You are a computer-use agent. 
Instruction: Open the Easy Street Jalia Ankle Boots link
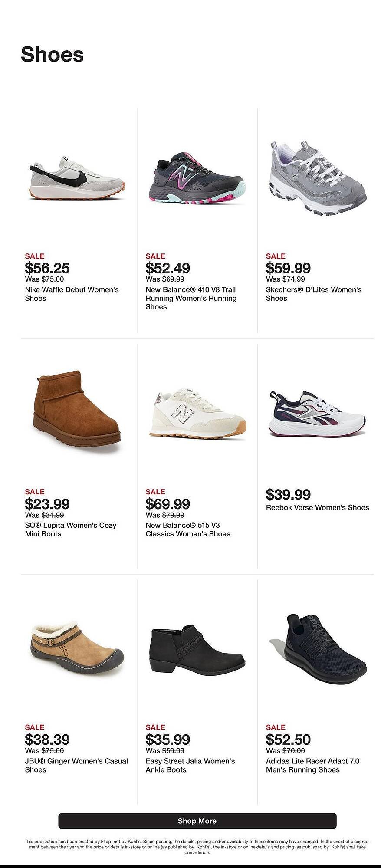point(190,765)
